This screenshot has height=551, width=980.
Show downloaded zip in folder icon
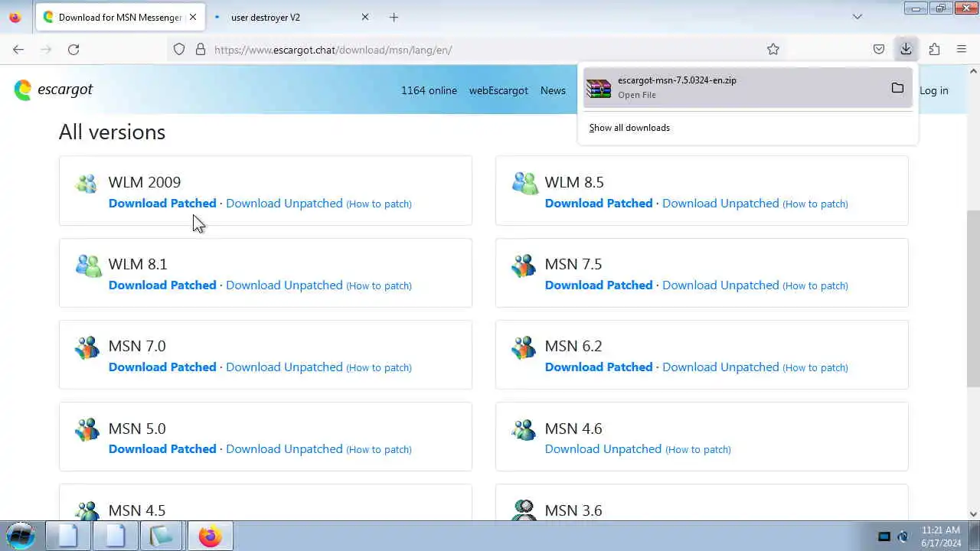[x=897, y=88]
